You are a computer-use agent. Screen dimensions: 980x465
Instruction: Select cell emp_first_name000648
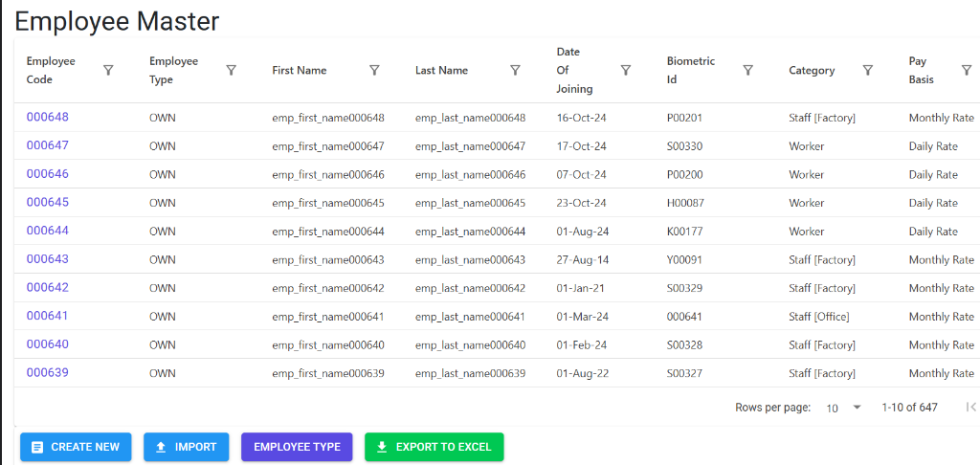click(x=328, y=118)
